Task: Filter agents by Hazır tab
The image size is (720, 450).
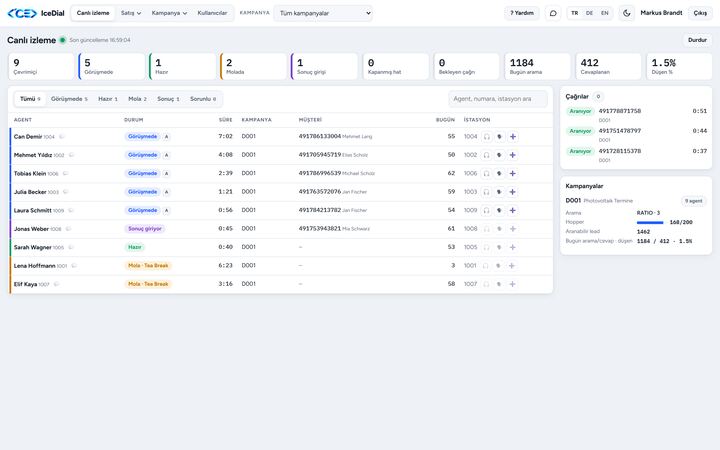Action: point(108,99)
